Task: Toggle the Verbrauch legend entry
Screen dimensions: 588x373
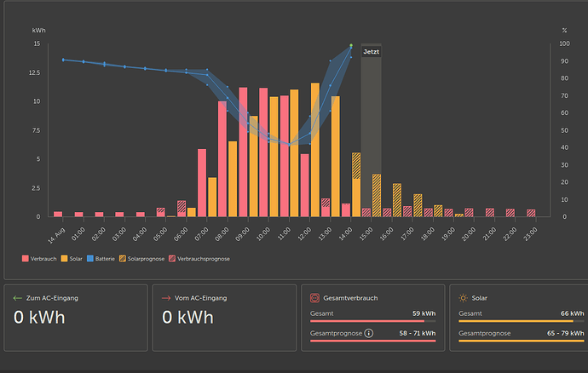Action: pos(37,258)
